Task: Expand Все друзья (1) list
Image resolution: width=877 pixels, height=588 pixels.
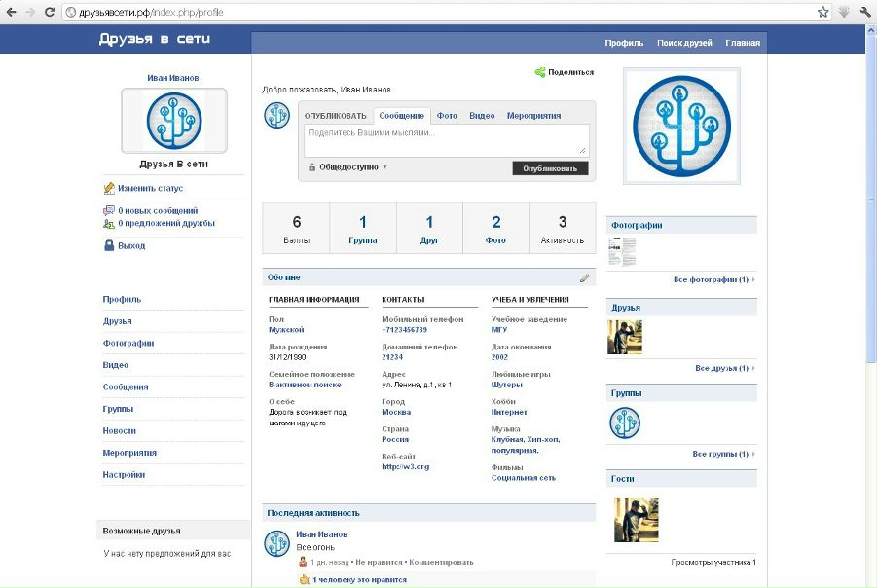Action: click(724, 368)
